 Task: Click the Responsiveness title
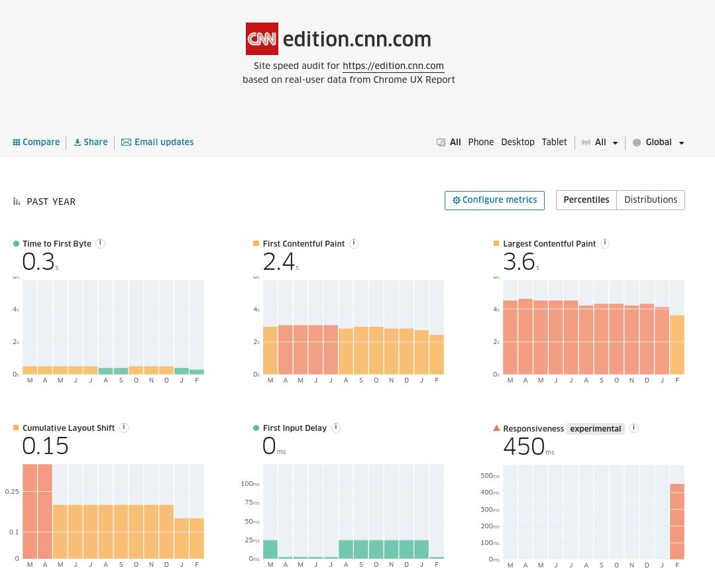[x=533, y=428]
